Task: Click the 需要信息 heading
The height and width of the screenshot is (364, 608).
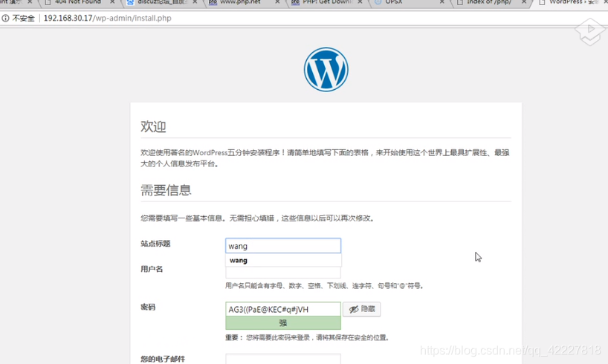Action: click(166, 190)
